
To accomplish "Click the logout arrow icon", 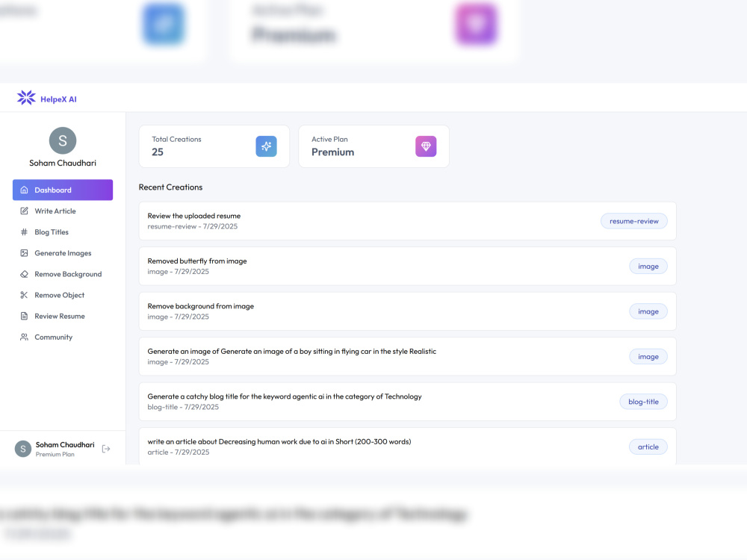I will click(x=106, y=449).
